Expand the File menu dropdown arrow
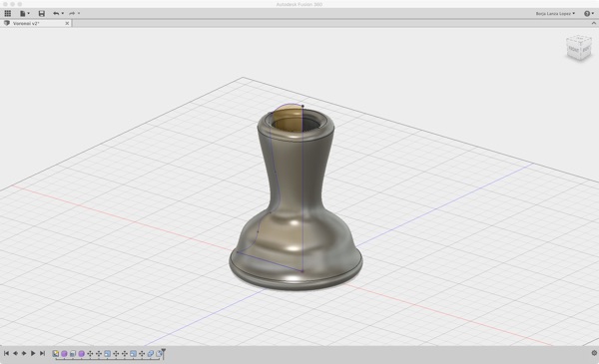Viewport: 599px width, 364px height. click(29, 13)
